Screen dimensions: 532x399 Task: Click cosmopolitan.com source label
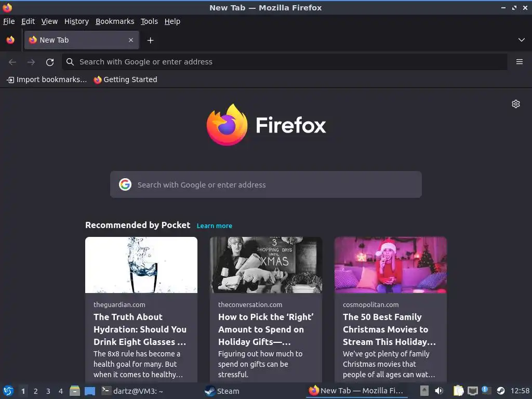pos(371,304)
